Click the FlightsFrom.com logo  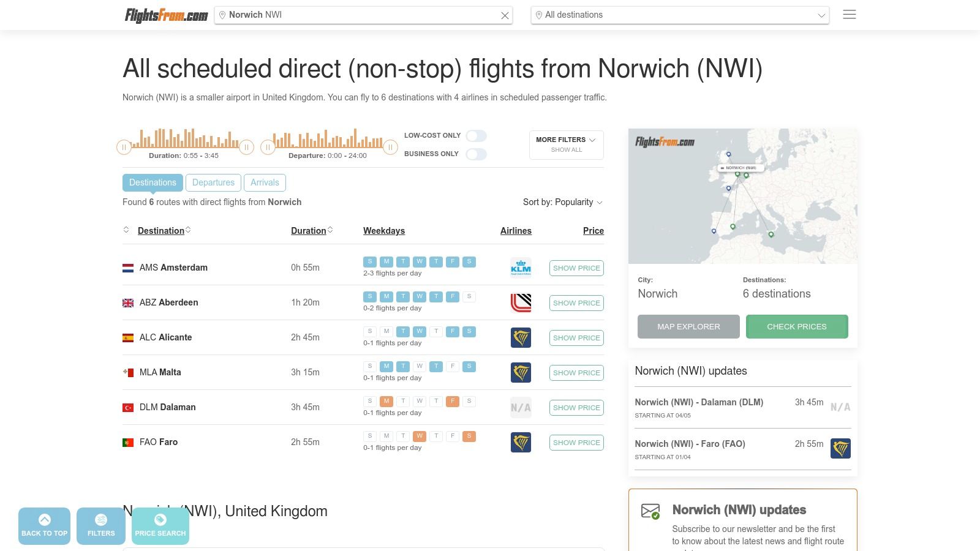click(x=165, y=15)
